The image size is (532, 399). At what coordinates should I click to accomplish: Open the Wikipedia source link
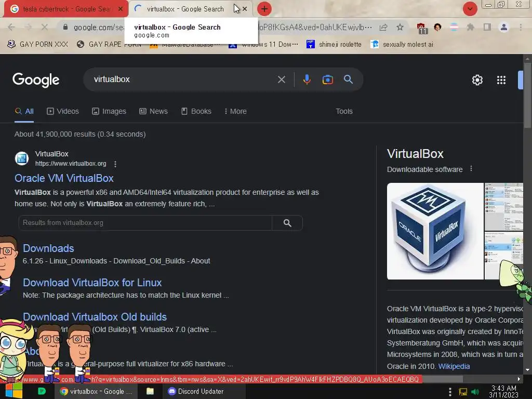click(x=454, y=366)
